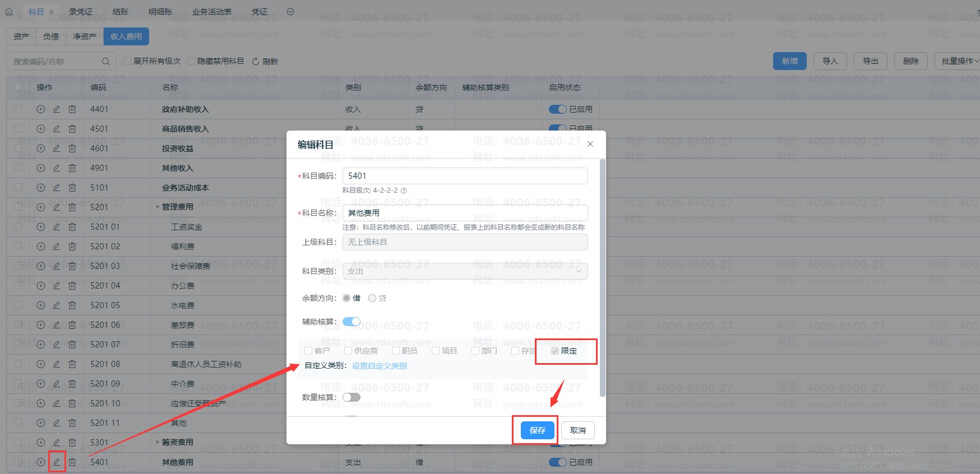Click the edit pencil icon for row 5401

pos(57,462)
